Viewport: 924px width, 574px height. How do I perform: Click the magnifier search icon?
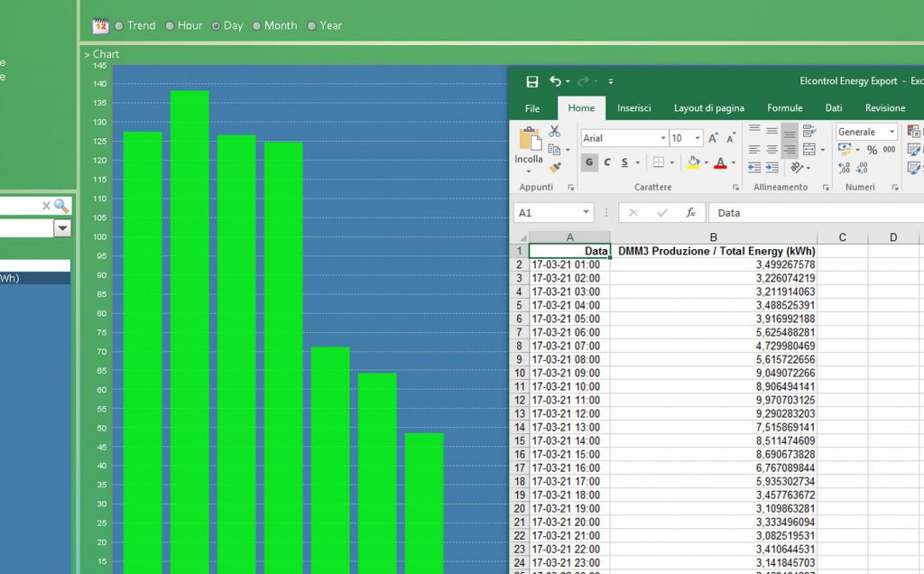pyautogui.click(x=61, y=206)
